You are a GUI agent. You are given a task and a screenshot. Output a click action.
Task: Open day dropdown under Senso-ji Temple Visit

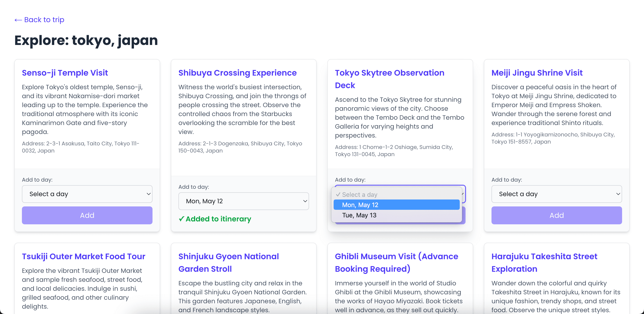pos(87,194)
